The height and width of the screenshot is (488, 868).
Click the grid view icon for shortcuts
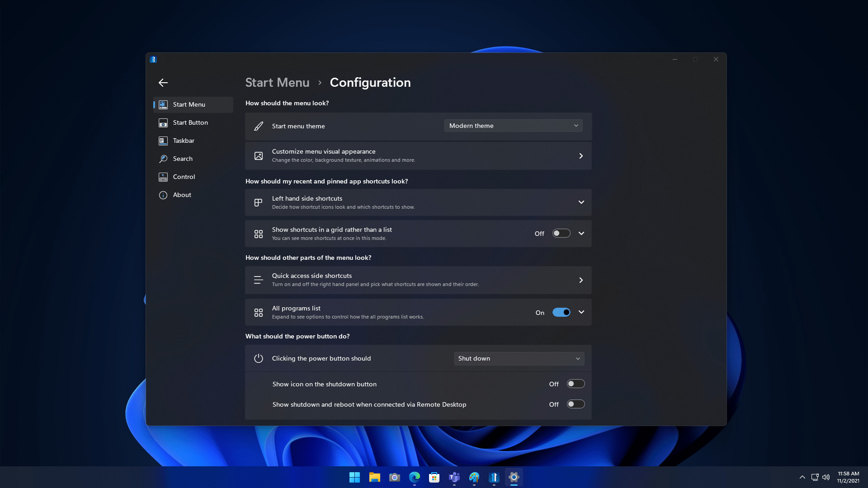(258, 233)
